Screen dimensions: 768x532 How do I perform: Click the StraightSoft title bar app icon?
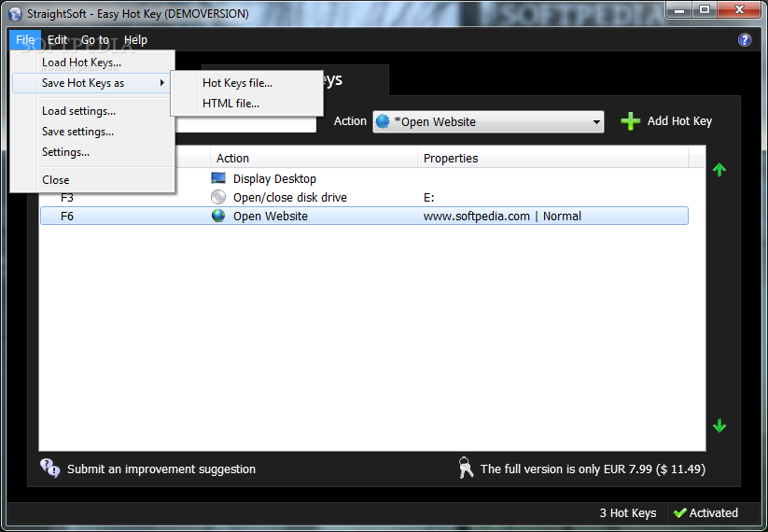click(x=15, y=14)
